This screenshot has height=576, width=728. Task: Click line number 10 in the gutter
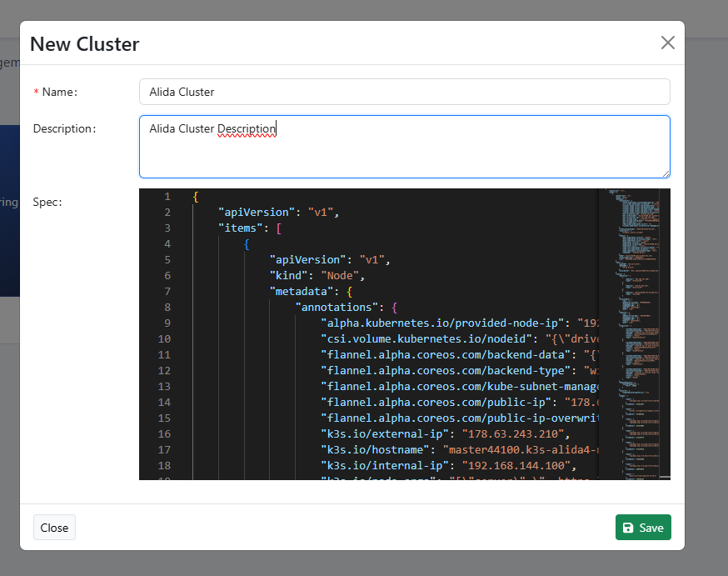(164, 338)
